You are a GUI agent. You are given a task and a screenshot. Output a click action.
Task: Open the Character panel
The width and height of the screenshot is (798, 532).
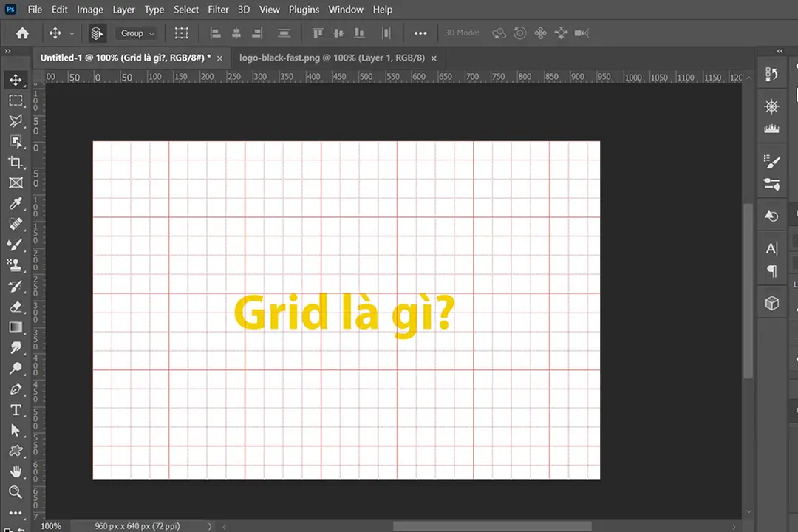pyautogui.click(x=771, y=249)
